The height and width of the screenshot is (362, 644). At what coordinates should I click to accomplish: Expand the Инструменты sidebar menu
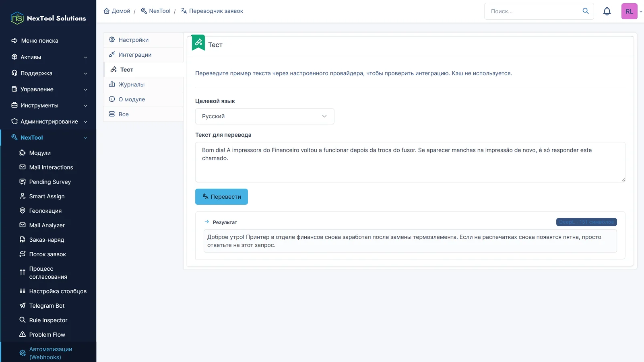[x=48, y=105]
